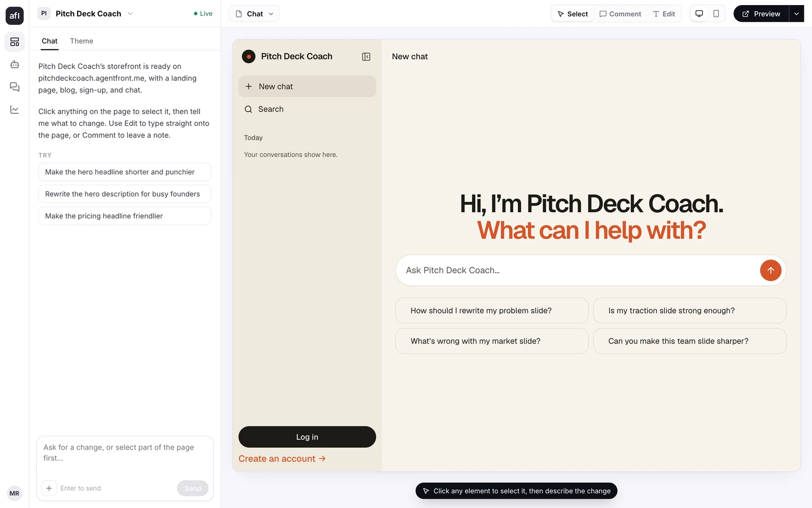812x508 pixels.
Task: Select the 'Hi, I'm Pitch Deck Coach.' headline
Action: (x=591, y=204)
